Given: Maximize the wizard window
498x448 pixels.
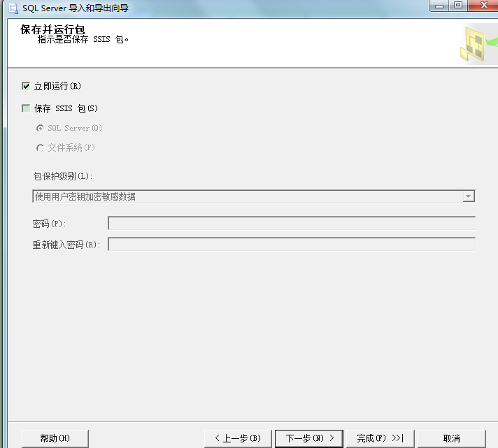Looking at the screenshot, I should pyautogui.click(x=458, y=6).
